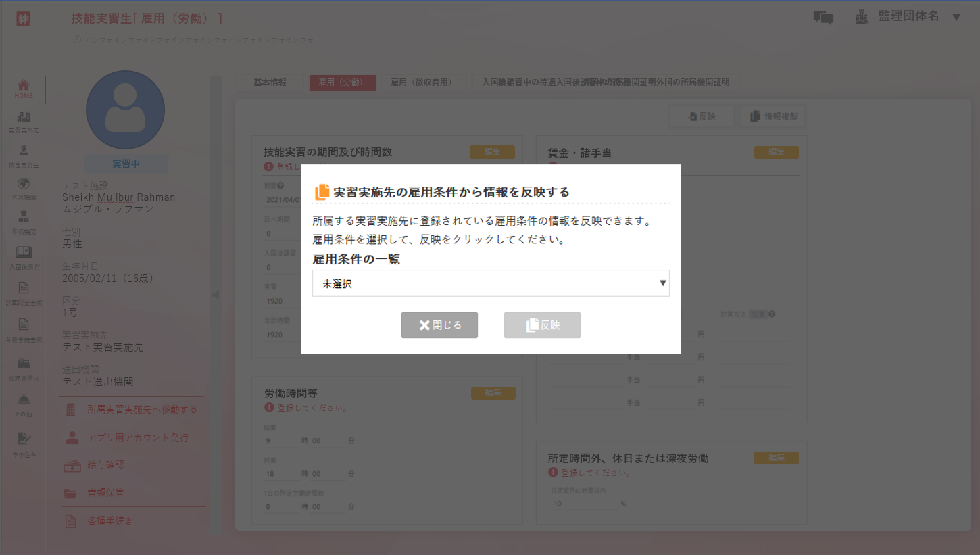Open 入国後講習 from the sidebar
The image size is (980, 555).
23,257
